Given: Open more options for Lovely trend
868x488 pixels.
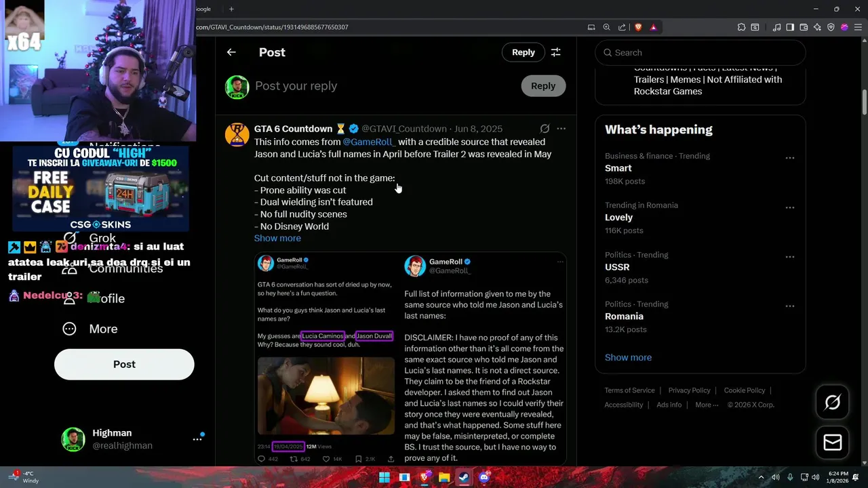Looking at the screenshot, I should [x=790, y=207].
